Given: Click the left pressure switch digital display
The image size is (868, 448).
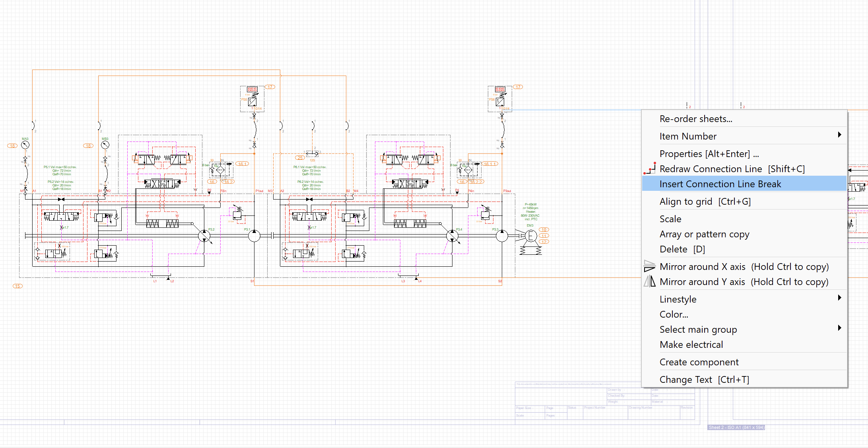Looking at the screenshot, I should point(252,89).
